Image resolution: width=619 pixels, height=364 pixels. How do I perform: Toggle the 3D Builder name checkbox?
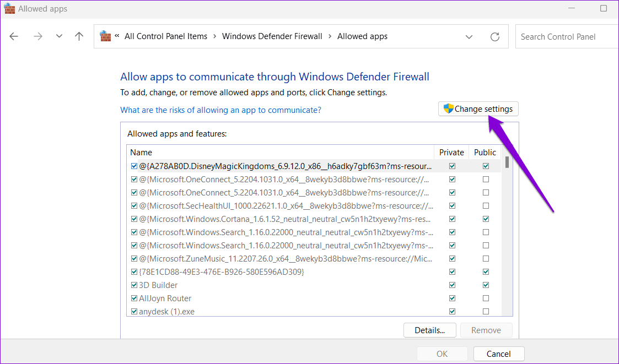(134, 285)
